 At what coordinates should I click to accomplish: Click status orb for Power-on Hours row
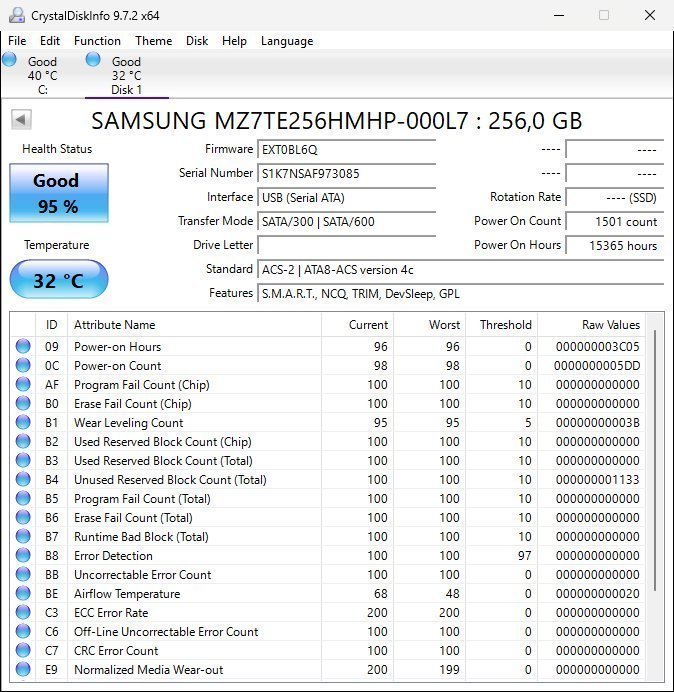[x=23, y=346]
